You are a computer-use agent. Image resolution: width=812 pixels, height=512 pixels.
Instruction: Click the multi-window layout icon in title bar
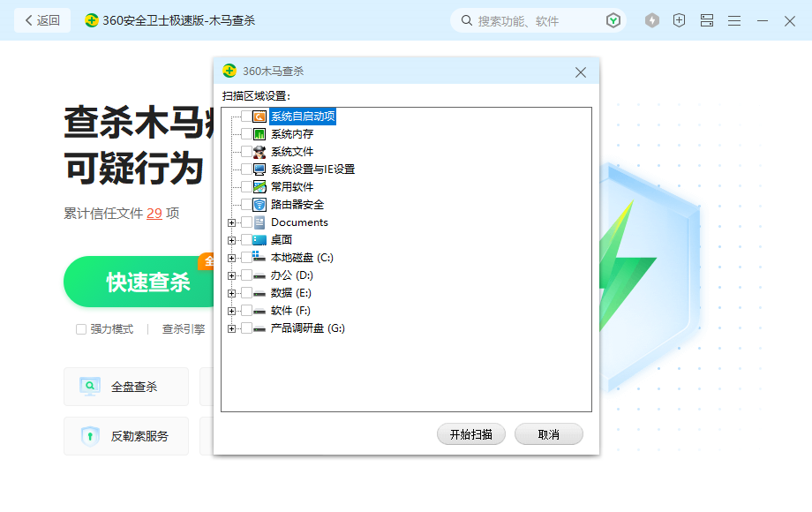[x=706, y=19]
